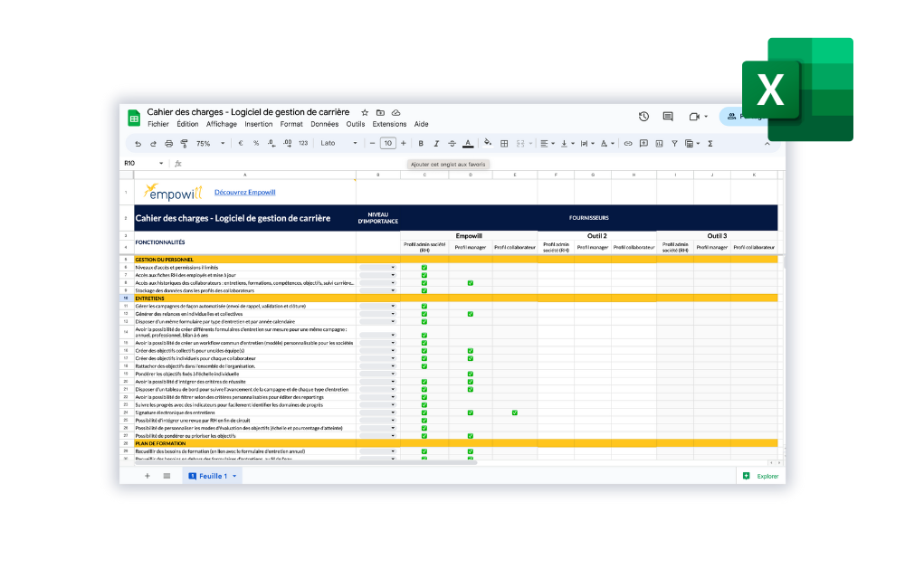Switch to the Feuille 1 sheet tab
Screen dimensions: 905x588
[x=212, y=475]
